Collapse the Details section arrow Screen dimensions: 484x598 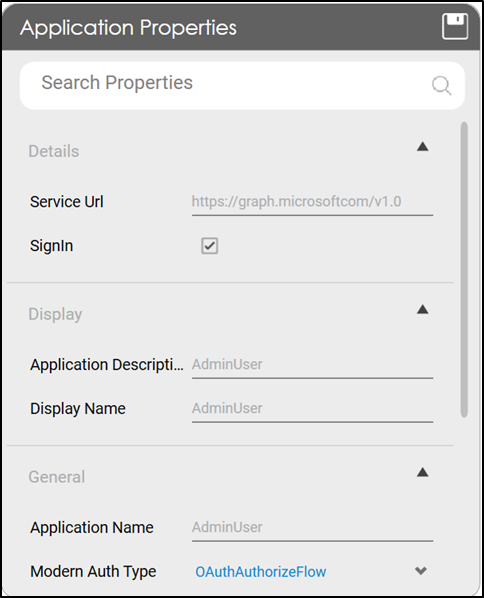point(422,146)
